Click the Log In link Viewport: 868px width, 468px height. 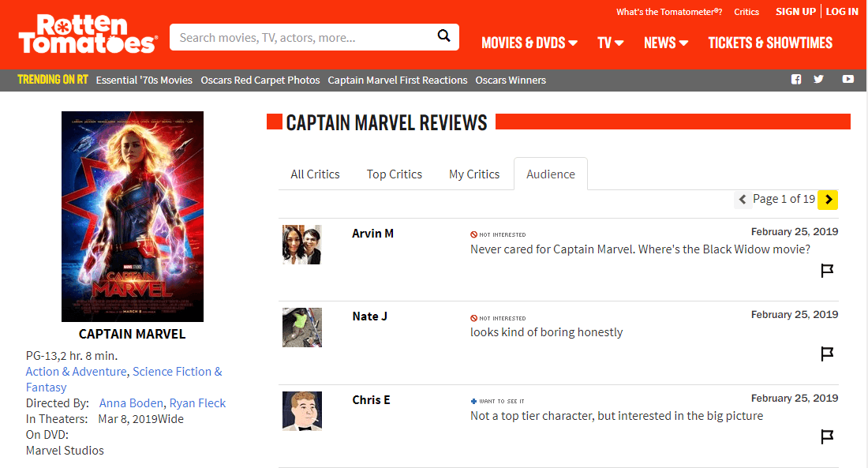point(842,12)
